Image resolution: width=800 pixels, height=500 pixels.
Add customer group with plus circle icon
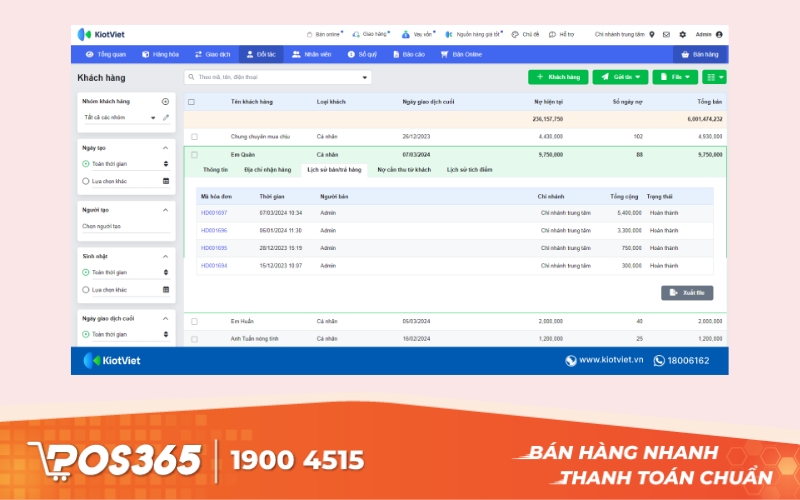(165, 102)
